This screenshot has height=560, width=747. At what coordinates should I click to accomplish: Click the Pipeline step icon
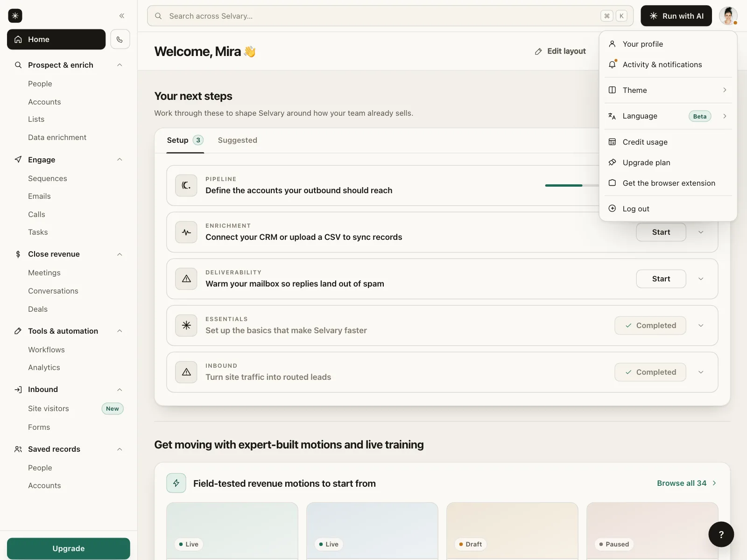(x=186, y=185)
